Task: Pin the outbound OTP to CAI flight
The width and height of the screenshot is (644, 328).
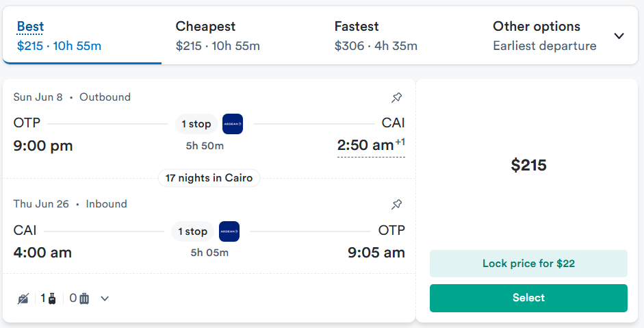Action: click(396, 97)
